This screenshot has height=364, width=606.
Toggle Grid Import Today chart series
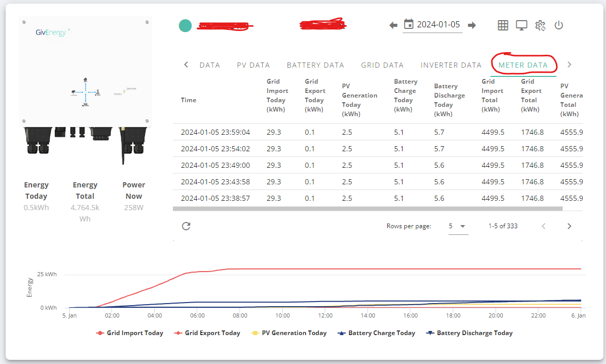tap(130, 333)
